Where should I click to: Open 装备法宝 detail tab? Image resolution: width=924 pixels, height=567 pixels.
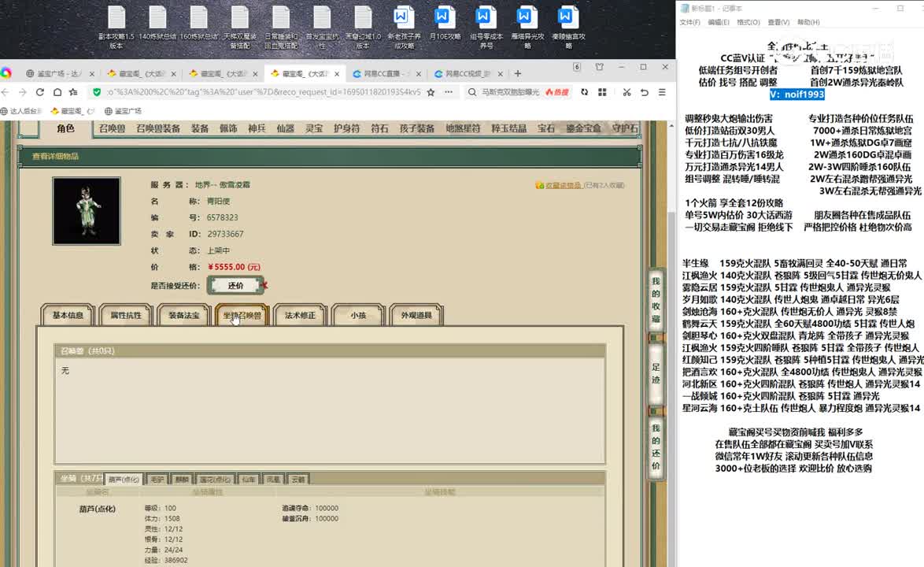[184, 315]
